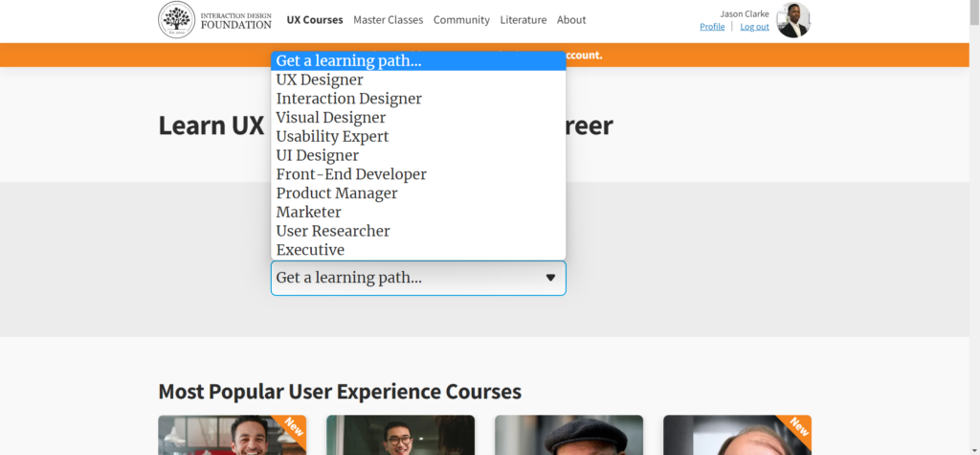Open course card with man in flat cap

pos(568,435)
